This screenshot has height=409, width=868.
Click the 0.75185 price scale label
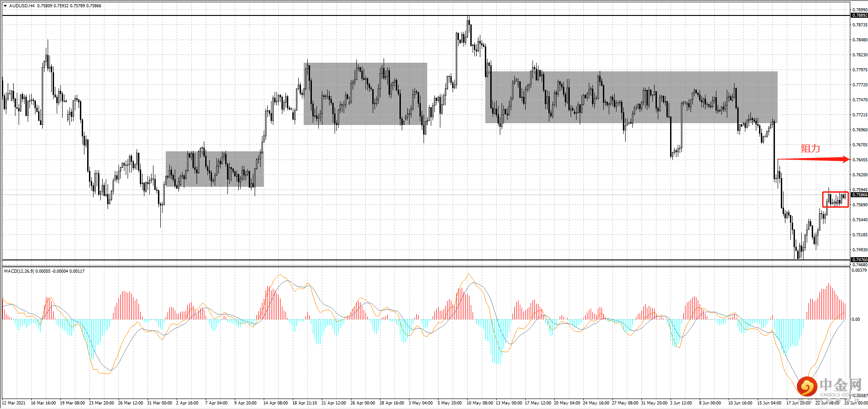click(860, 235)
